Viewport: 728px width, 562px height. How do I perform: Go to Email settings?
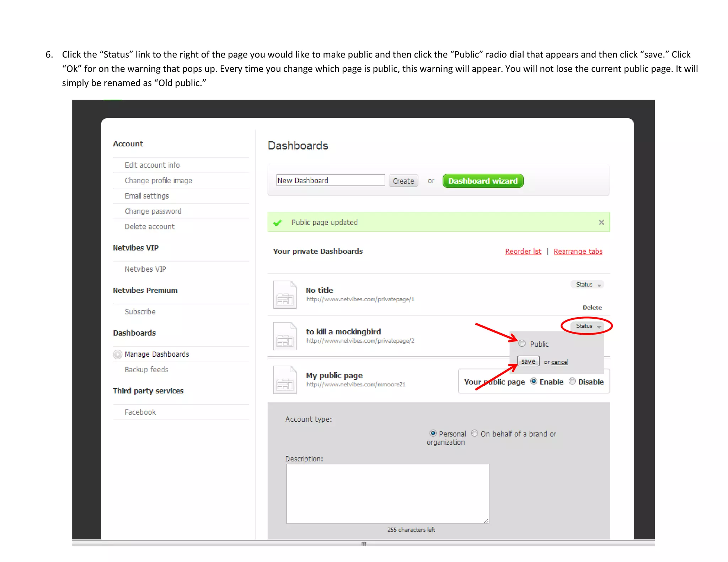pos(146,196)
